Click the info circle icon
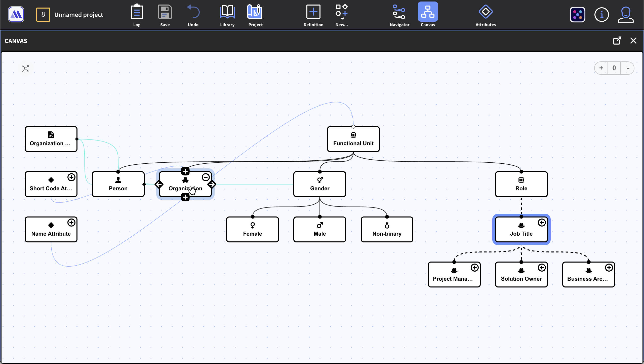644x364 pixels. click(601, 15)
